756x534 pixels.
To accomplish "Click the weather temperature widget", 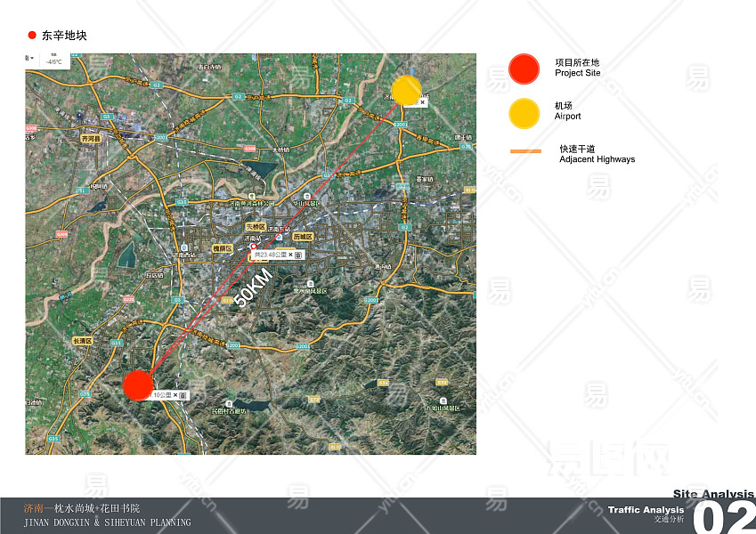I will (53, 60).
